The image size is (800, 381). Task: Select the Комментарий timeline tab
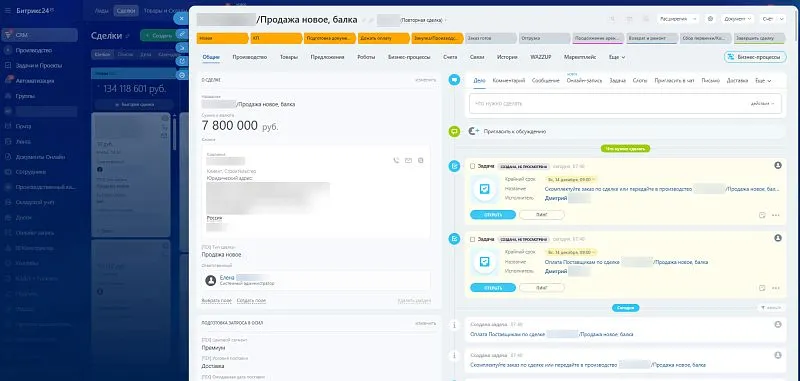[x=509, y=81]
